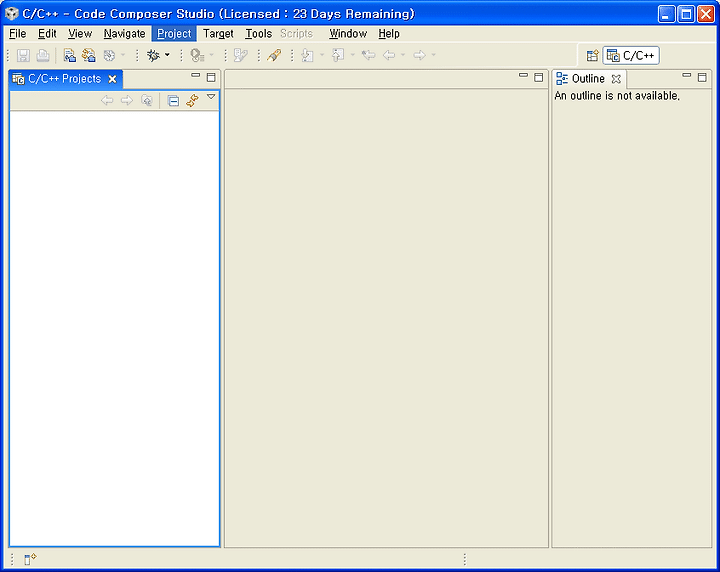Open the Forward history dropdown arrow
The width and height of the screenshot is (720, 572).
[x=433, y=55]
